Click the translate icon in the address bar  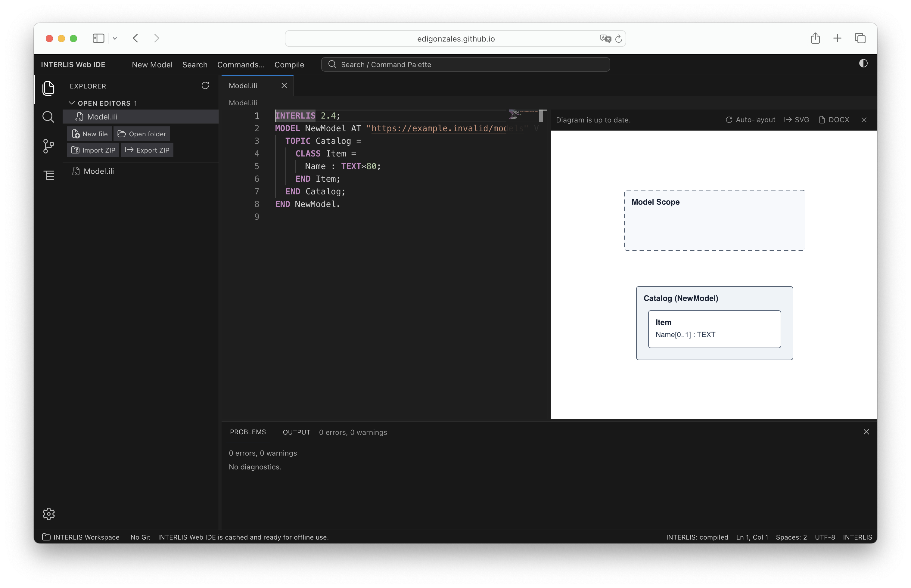click(605, 39)
